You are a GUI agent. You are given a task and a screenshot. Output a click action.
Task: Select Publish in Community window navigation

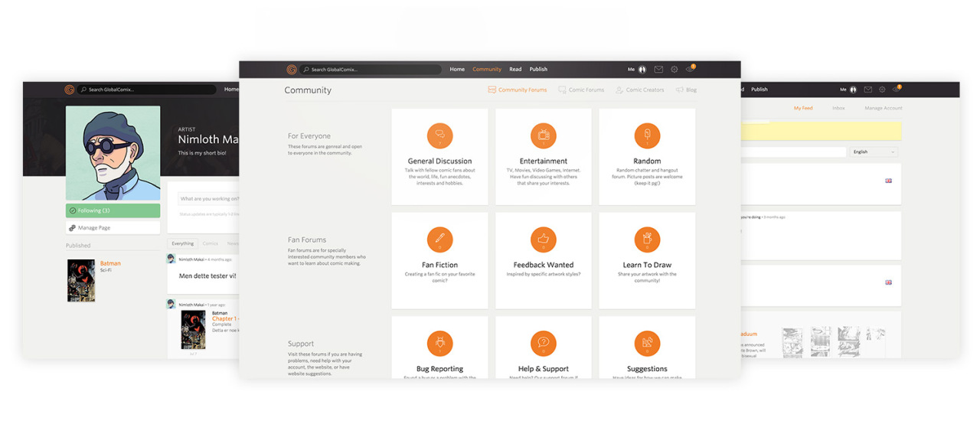[x=538, y=70]
